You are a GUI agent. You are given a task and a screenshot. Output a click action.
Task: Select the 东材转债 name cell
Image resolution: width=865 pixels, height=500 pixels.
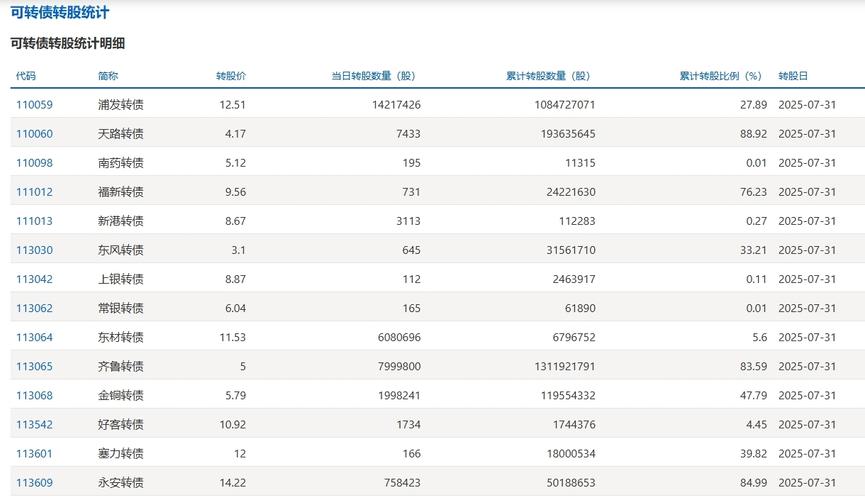(121, 338)
